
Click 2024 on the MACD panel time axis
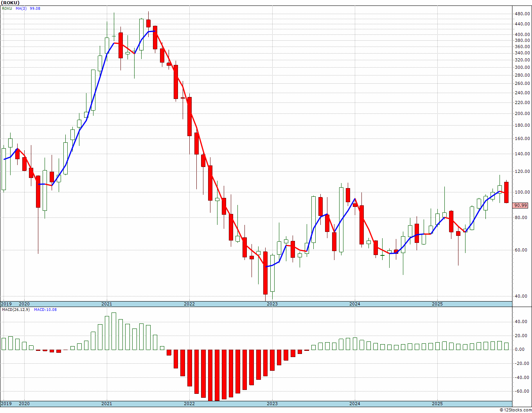tap(355, 404)
